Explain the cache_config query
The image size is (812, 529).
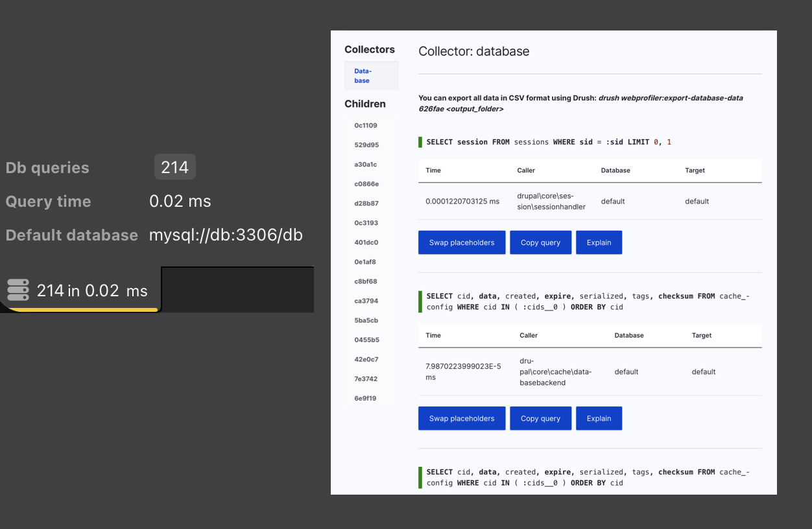(599, 418)
